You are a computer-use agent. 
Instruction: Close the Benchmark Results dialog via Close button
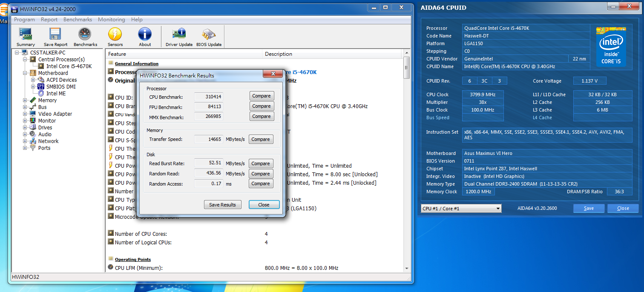coord(264,205)
